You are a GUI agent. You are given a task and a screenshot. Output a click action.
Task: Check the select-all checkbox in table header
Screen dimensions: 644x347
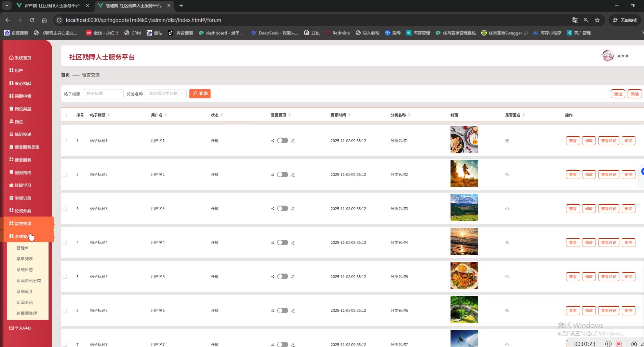coord(65,115)
